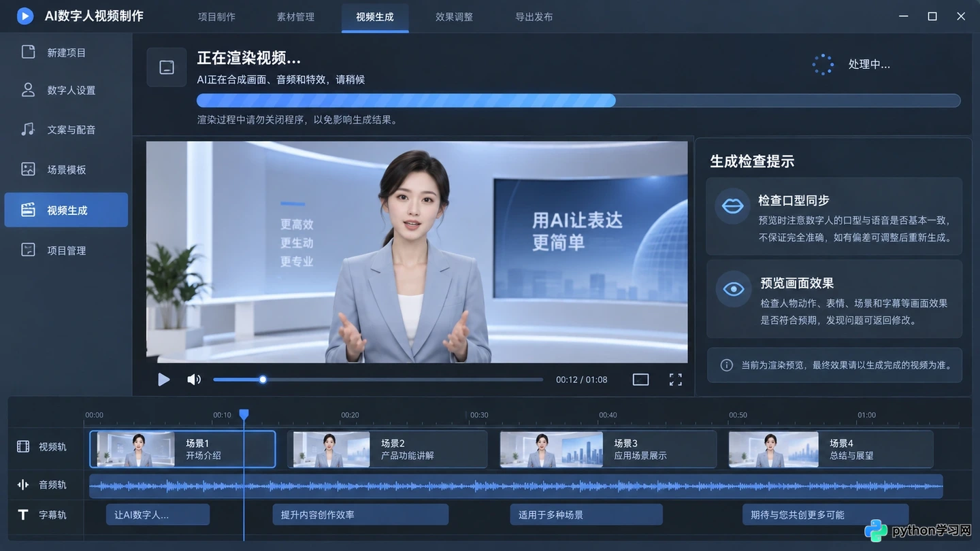
Task: Play the video preview
Action: pyautogui.click(x=163, y=380)
